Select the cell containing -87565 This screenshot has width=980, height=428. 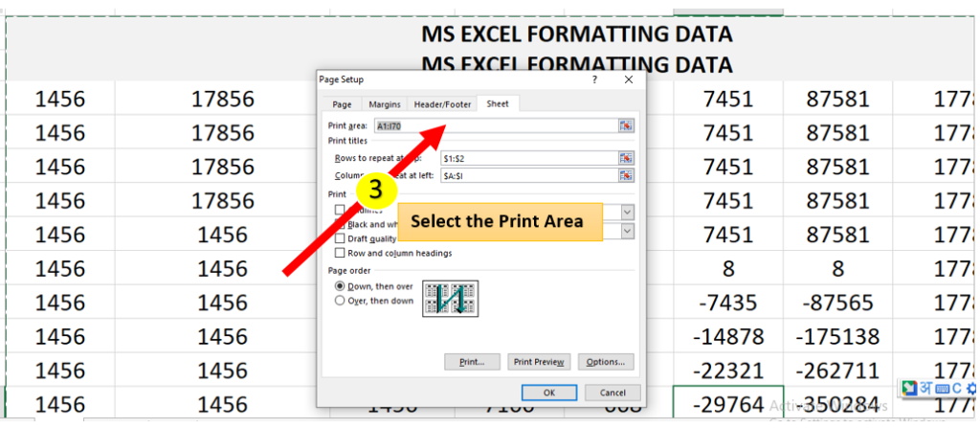click(x=837, y=303)
